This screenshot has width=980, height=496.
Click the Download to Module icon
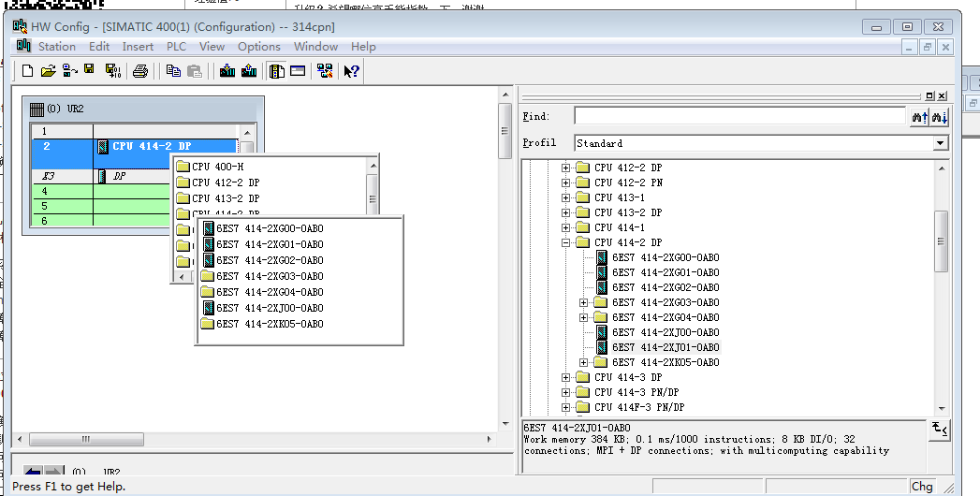[x=227, y=70]
